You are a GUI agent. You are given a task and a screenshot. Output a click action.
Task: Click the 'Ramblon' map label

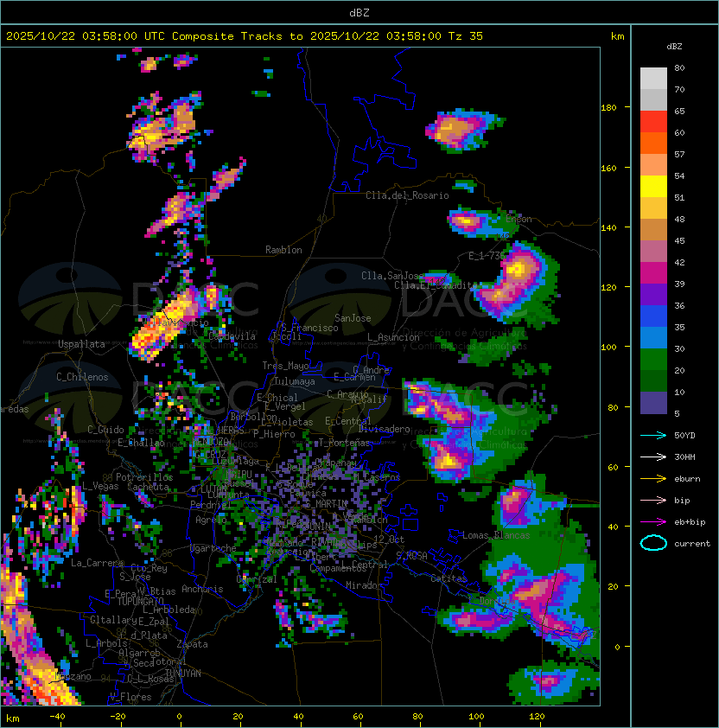click(x=283, y=250)
